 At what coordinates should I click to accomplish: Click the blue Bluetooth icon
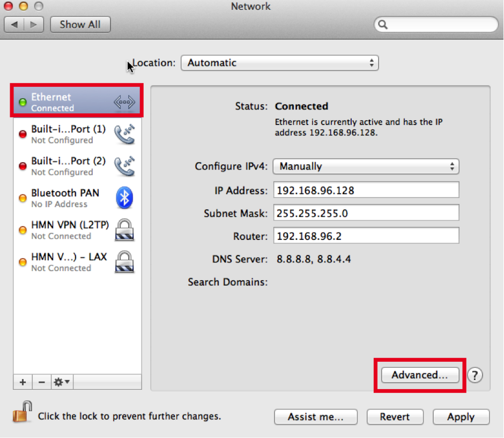click(124, 198)
